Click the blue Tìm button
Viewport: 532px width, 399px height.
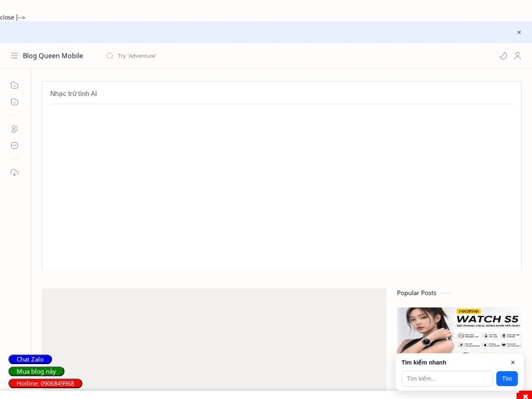coord(507,378)
